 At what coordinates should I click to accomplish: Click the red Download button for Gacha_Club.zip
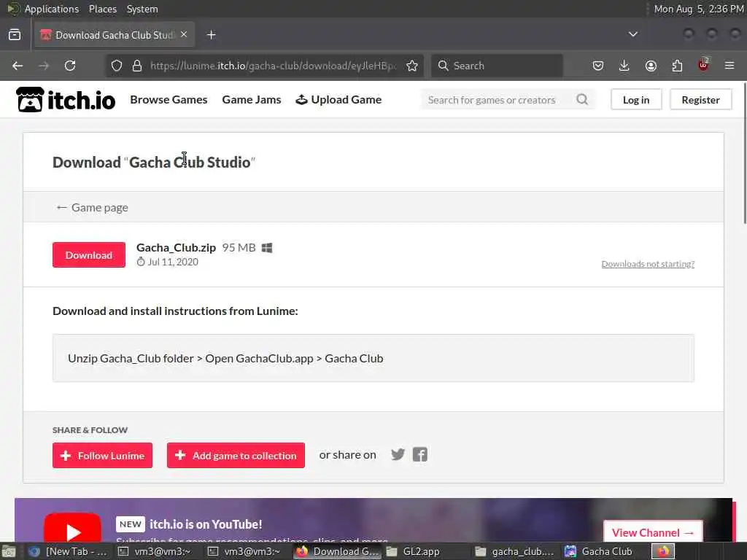tap(88, 254)
